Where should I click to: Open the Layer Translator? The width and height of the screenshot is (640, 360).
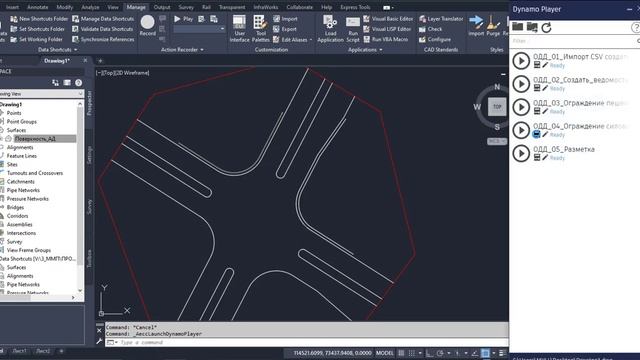[441, 19]
